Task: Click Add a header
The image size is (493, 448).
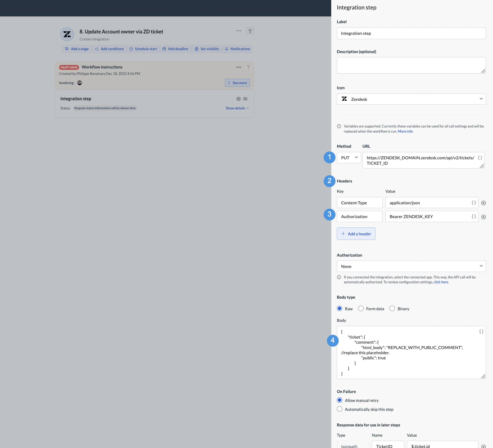Action: pyautogui.click(x=356, y=233)
